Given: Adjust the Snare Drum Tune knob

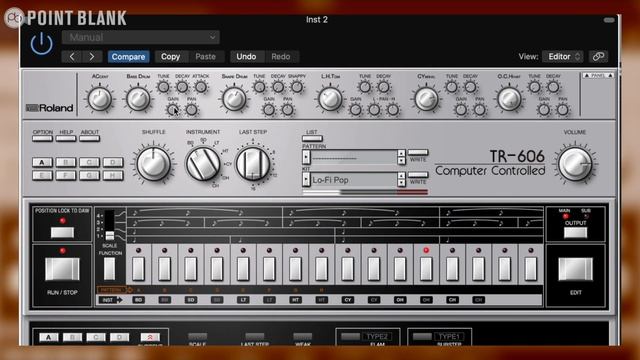Looking at the screenshot, I should [x=259, y=87].
